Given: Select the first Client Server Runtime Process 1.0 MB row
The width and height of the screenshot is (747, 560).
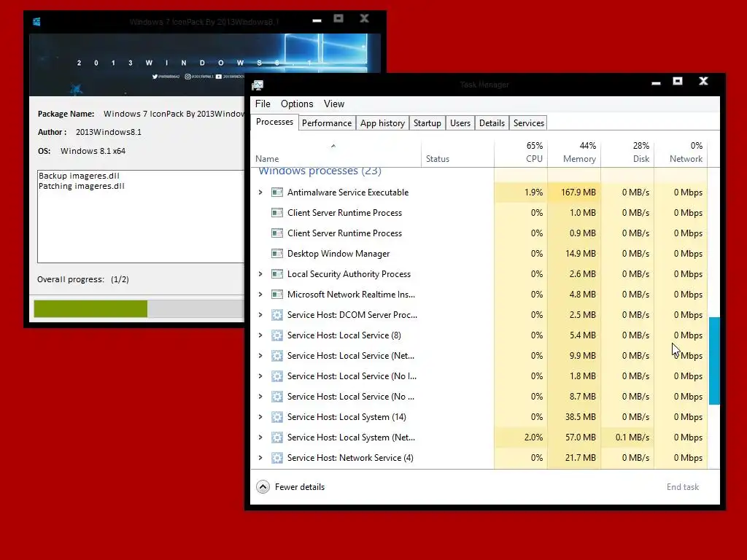Looking at the screenshot, I should click(479, 213).
